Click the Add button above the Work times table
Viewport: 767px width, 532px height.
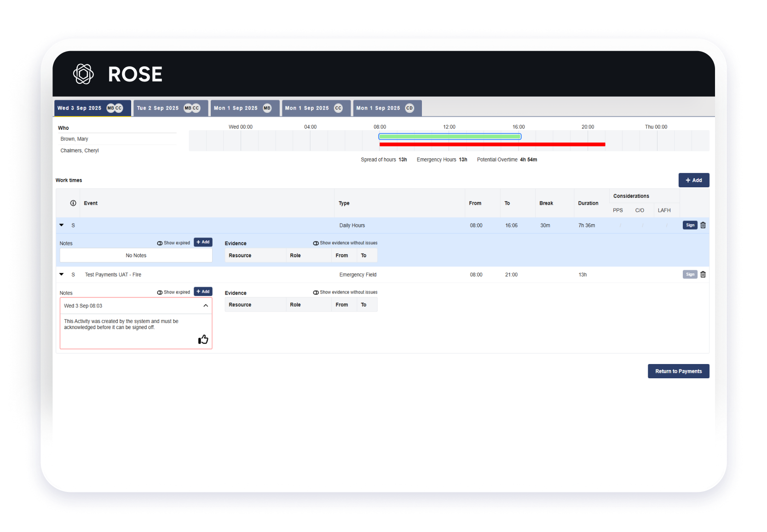pyautogui.click(x=693, y=180)
